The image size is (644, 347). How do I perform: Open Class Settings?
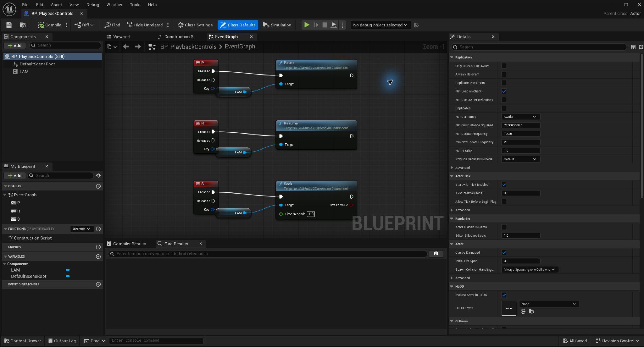[x=195, y=25]
